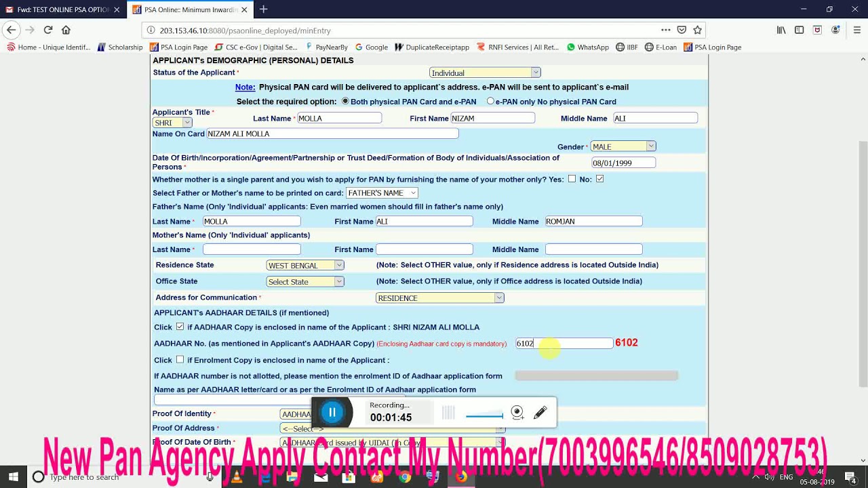868x488 pixels.
Task: Select e-PAN only No physical PAN Card
Action: coord(490,101)
